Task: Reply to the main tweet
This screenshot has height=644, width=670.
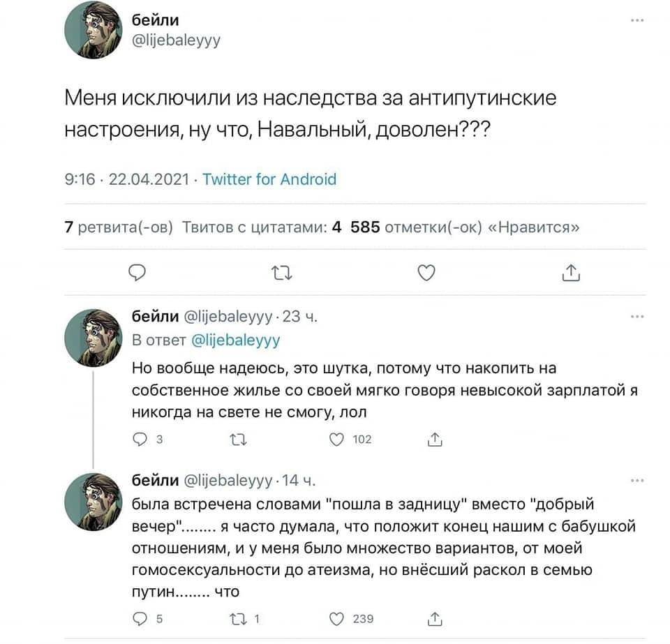Action: pyautogui.click(x=137, y=273)
